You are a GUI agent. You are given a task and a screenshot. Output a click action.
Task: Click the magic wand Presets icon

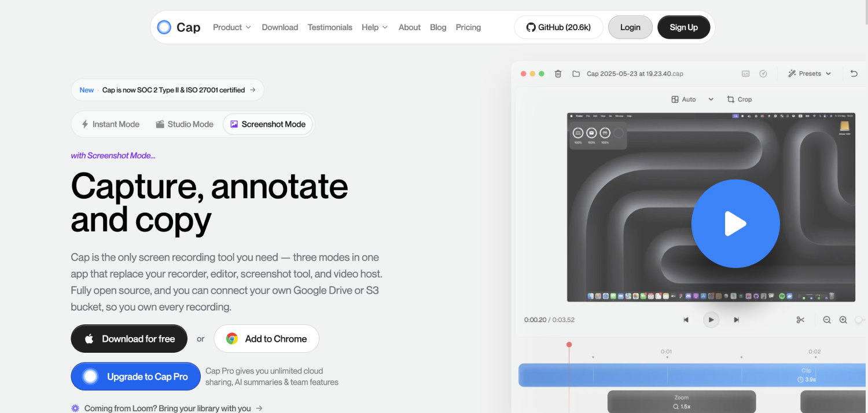point(792,74)
